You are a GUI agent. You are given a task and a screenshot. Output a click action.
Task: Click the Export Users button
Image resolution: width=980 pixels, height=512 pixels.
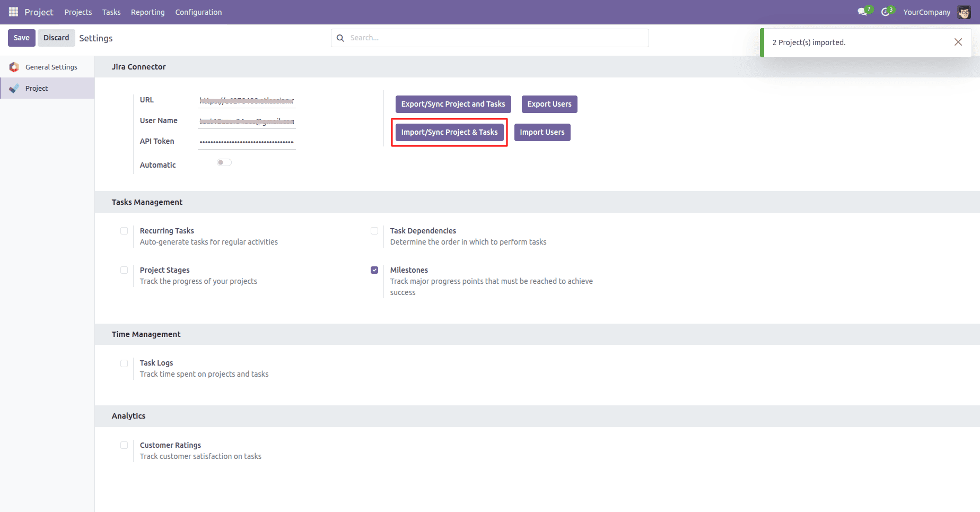tap(549, 104)
